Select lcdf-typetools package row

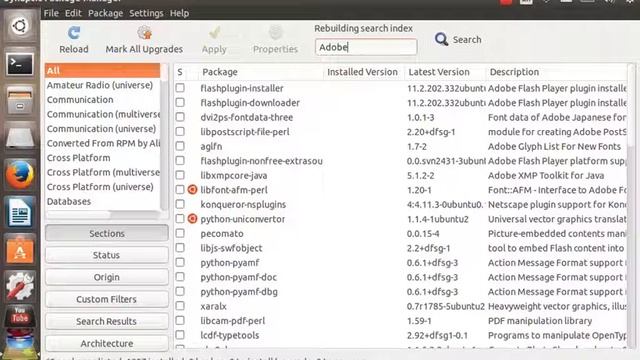[x=401, y=335]
